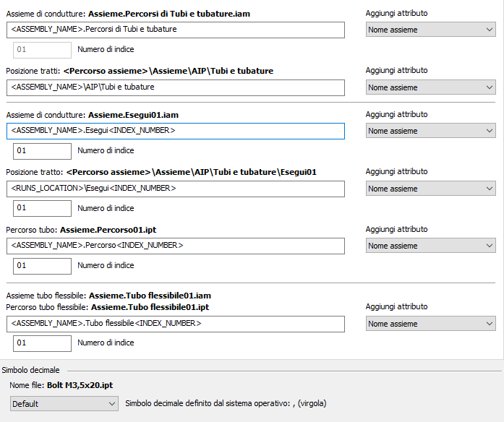This screenshot has height=422, width=504.
Task: Focus the <ASSEMBLY_NAME>.Esegui<INDEX_NUMBER> text field
Action: click(175, 131)
